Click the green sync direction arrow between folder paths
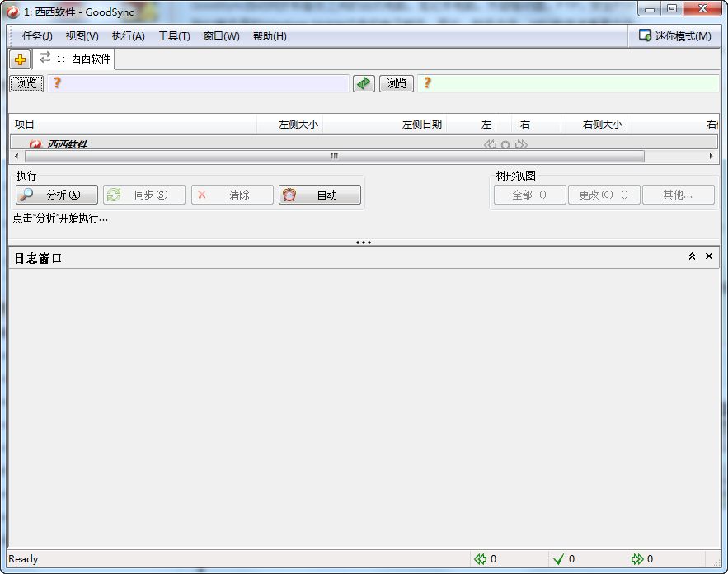The height and width of the screenshot is (574, 728). pos(364,83)
